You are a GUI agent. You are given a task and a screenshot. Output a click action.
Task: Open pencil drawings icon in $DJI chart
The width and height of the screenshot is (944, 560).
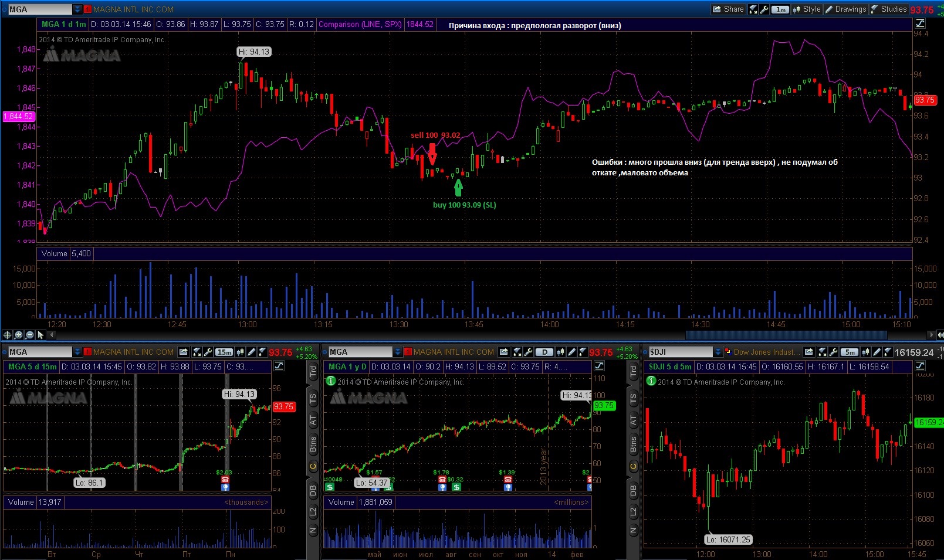(x=877, y=352)
